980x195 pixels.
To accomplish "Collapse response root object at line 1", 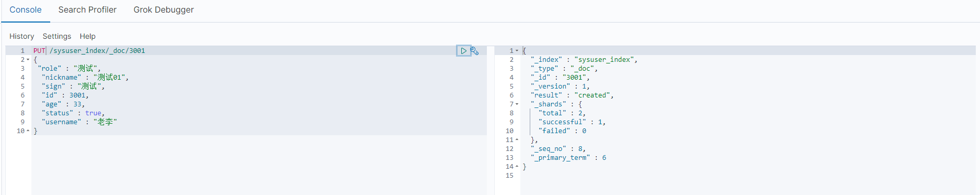I will click(517, 51).
